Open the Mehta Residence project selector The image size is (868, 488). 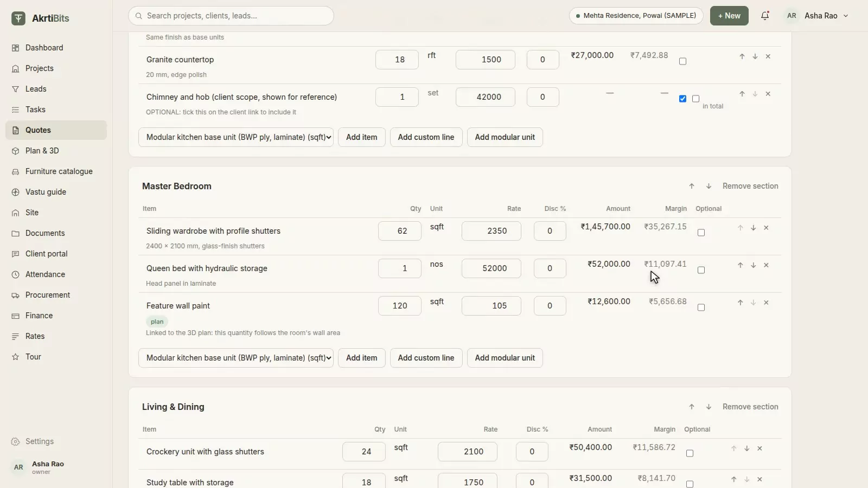636,16
